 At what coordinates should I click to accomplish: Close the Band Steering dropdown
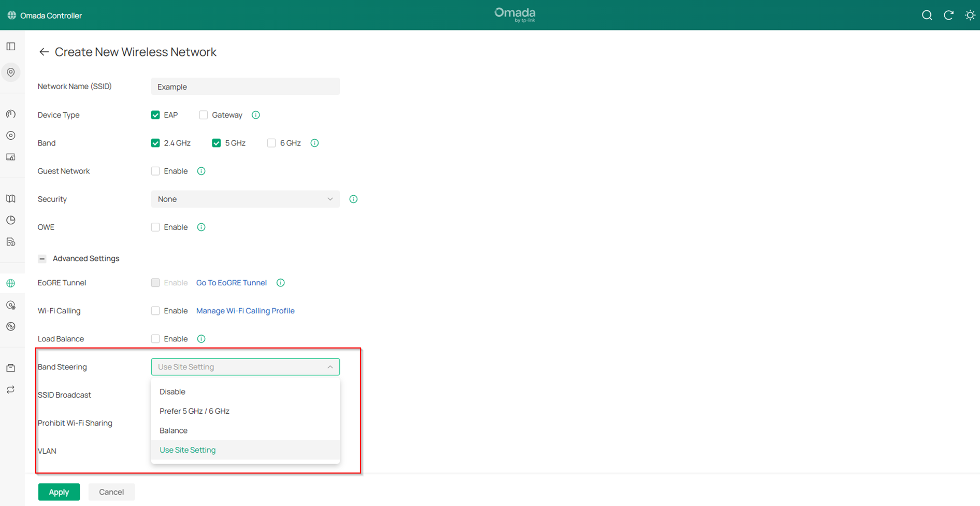click(x=330, y=367)
